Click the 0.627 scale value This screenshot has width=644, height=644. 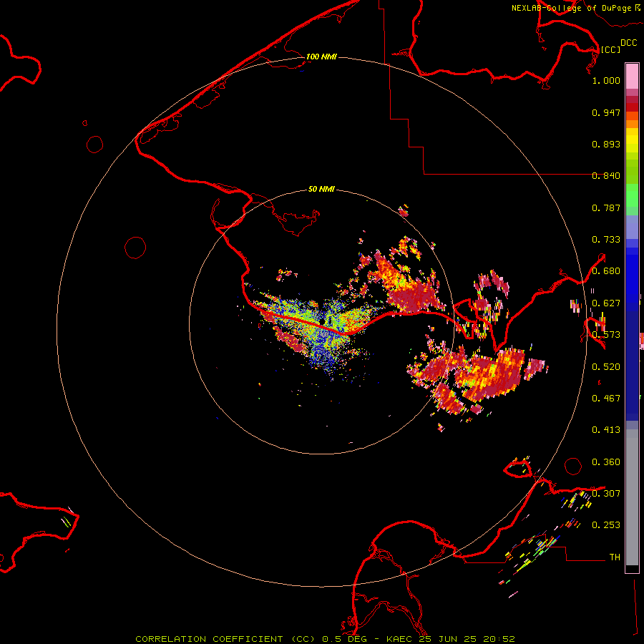point(606,303)
